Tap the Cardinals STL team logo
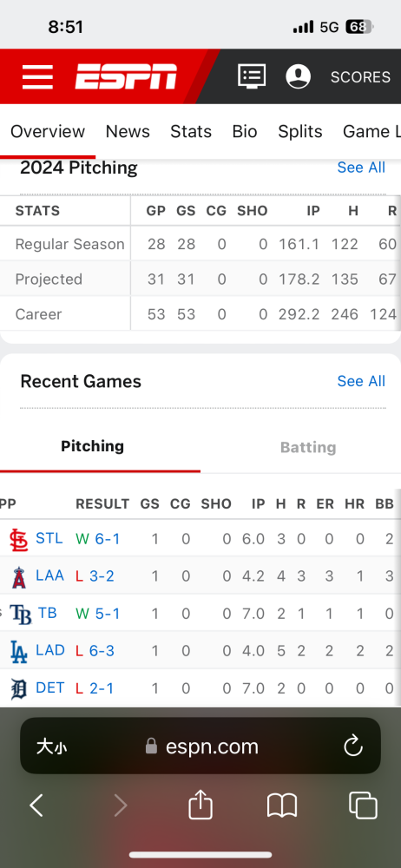 [x=19, y=539]
